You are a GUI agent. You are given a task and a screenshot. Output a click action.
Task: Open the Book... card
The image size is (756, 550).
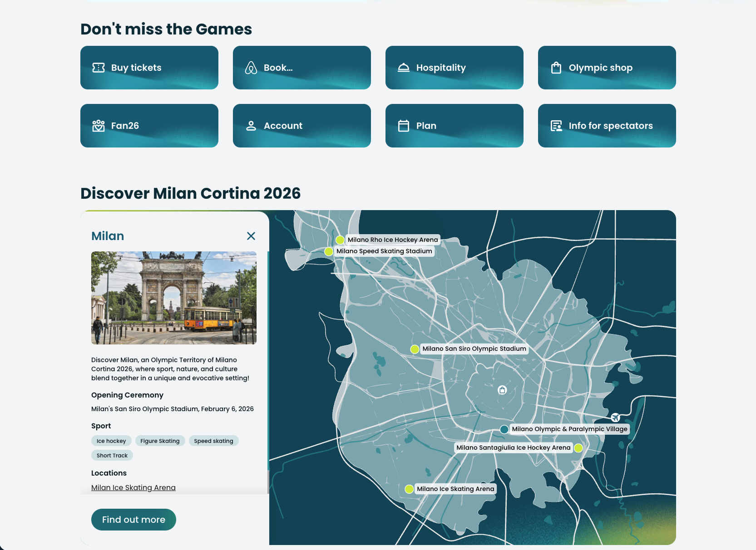[302, 68]
